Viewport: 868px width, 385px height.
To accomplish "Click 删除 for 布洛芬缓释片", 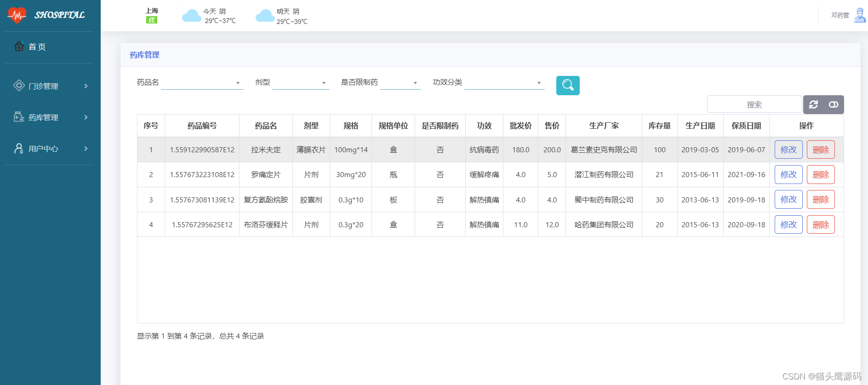I will tap(821, 224).
